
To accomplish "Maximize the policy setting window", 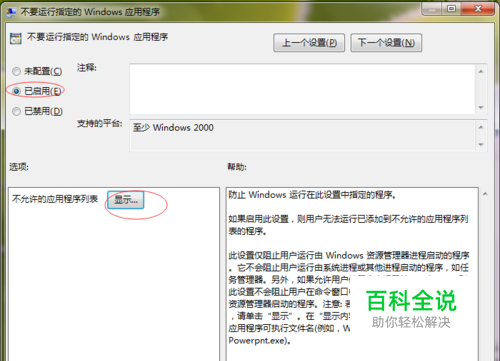I will [451, 9].
